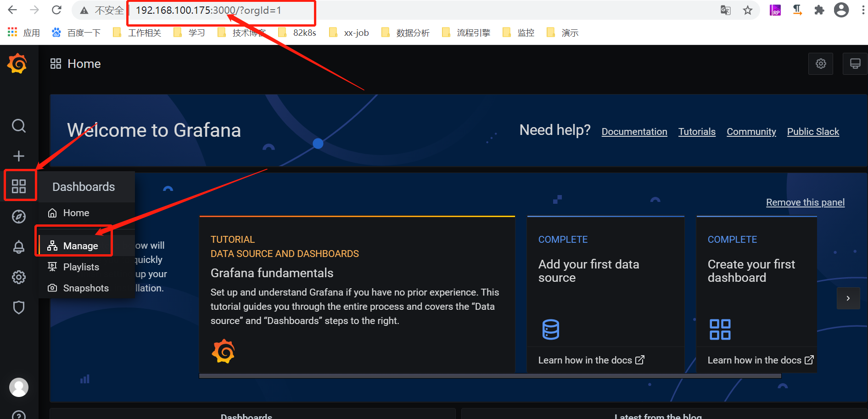This screenshot has width=868, height=419.
Task: Open the 监控 bookmarks folder
Action: (519, 33)
